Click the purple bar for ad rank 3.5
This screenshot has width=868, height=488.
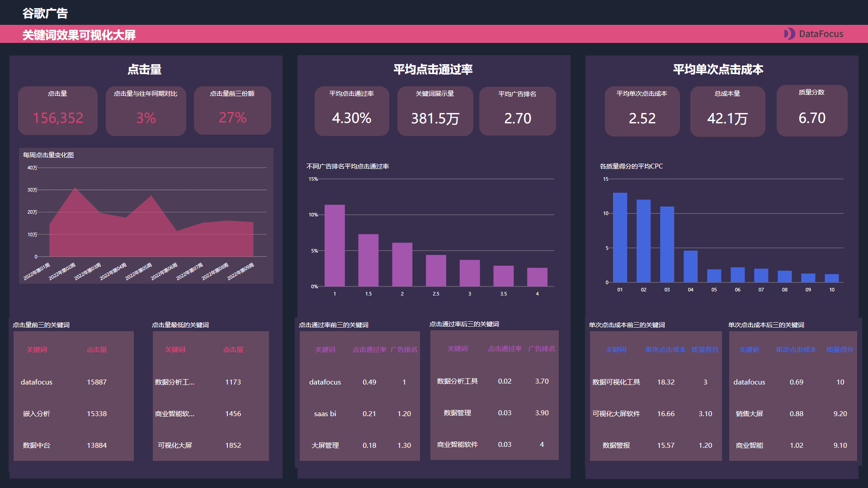point(503,276)
